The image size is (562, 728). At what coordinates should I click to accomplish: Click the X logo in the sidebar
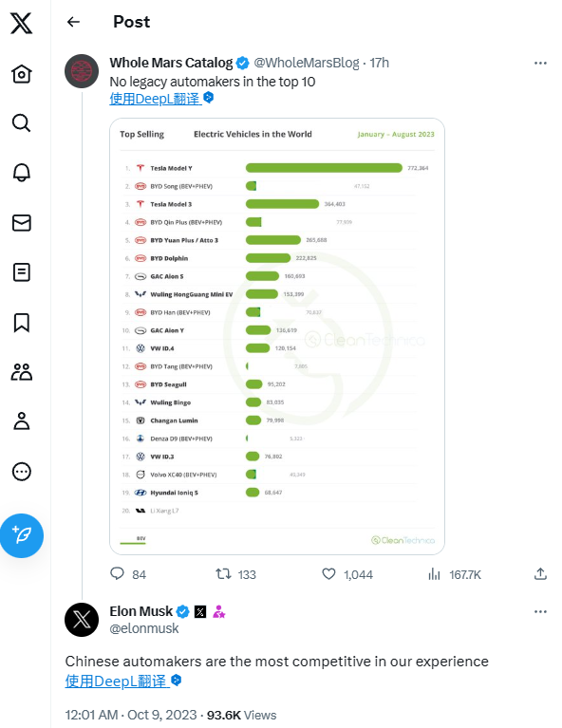[x=22, y=23]
